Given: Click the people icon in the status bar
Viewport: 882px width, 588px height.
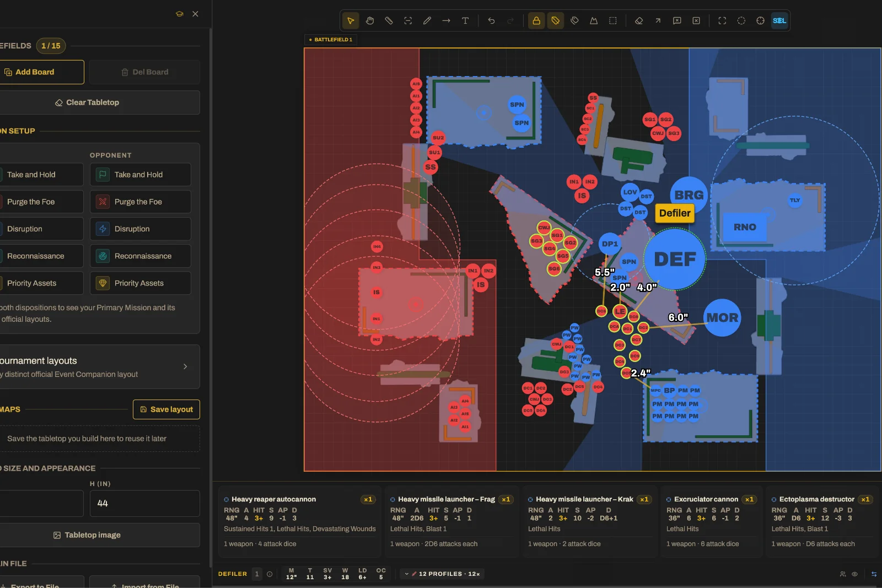Looking at the screenshot, I should 843,574.
